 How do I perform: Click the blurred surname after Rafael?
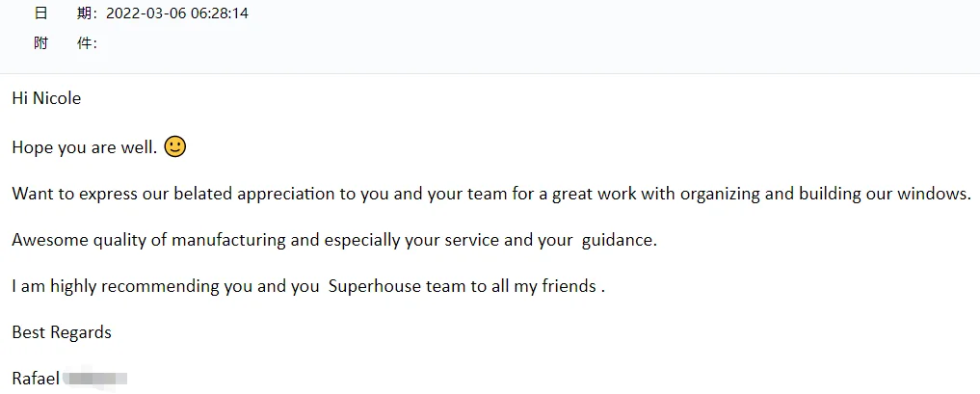point(95,379)
